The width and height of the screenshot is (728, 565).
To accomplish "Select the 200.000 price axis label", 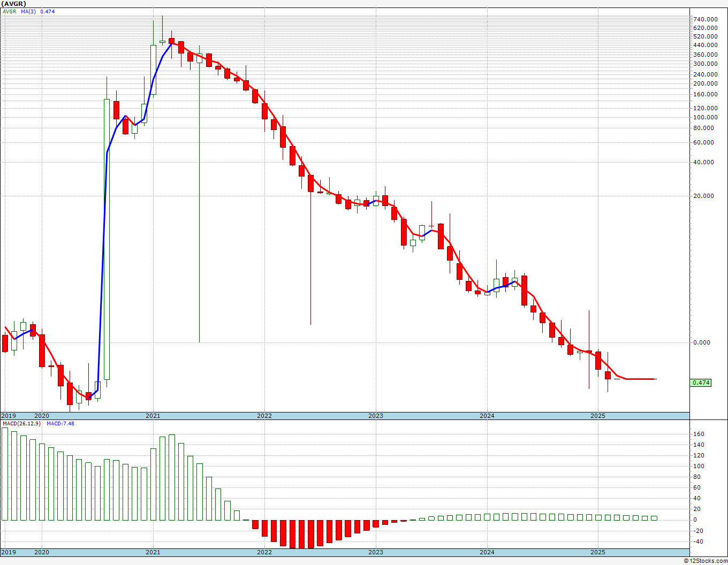I will coord(705,83).
